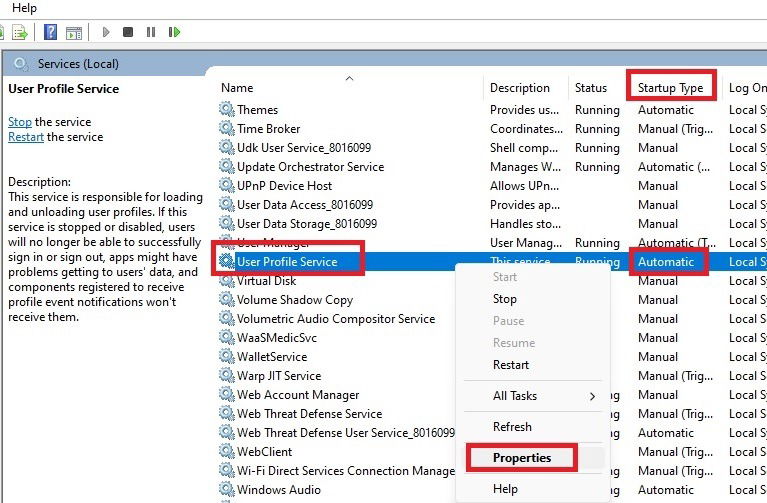Click the gear icon for Volume Shadow Copy
The height and width of the screenshot is (503, 767).
coord(226,299)
